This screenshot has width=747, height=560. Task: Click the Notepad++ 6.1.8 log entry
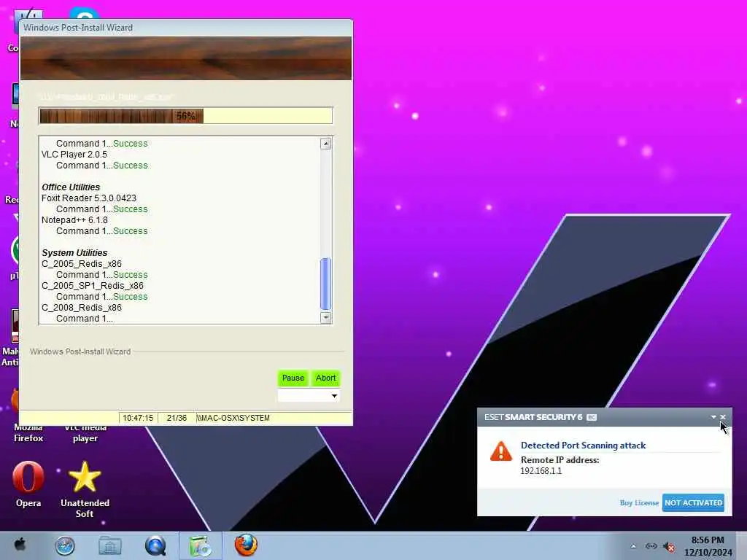[x=74, y=220]
